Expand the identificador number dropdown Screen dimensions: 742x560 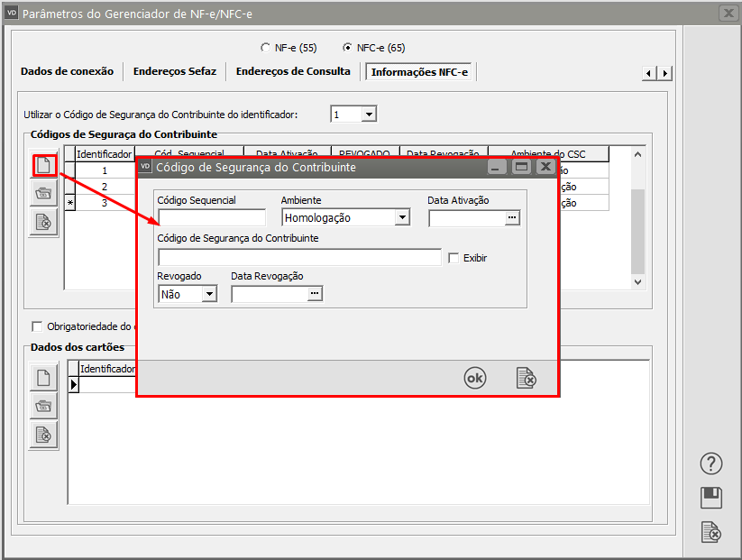(369, 115)
